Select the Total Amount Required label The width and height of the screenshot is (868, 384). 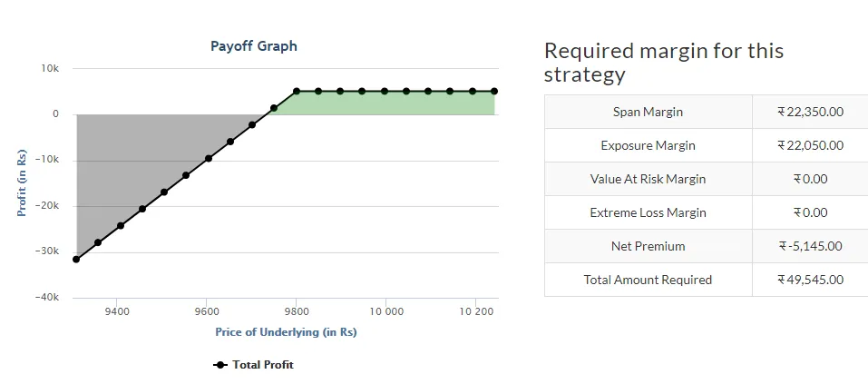tap(648, 280)
